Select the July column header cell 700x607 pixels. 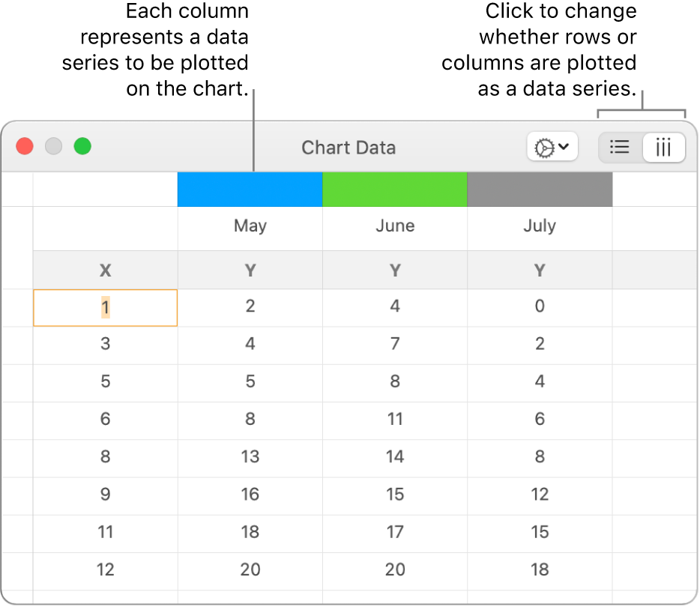[540, 226]
